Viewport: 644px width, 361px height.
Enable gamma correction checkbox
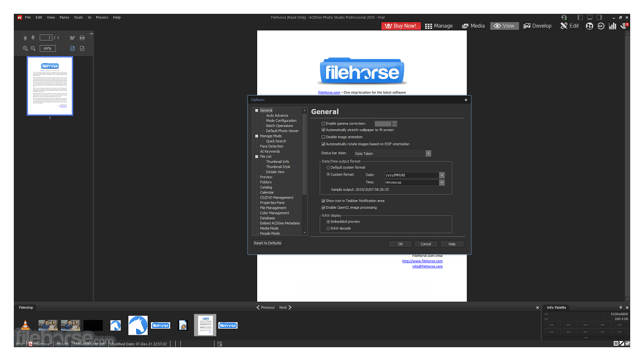[x=323, y=124]
